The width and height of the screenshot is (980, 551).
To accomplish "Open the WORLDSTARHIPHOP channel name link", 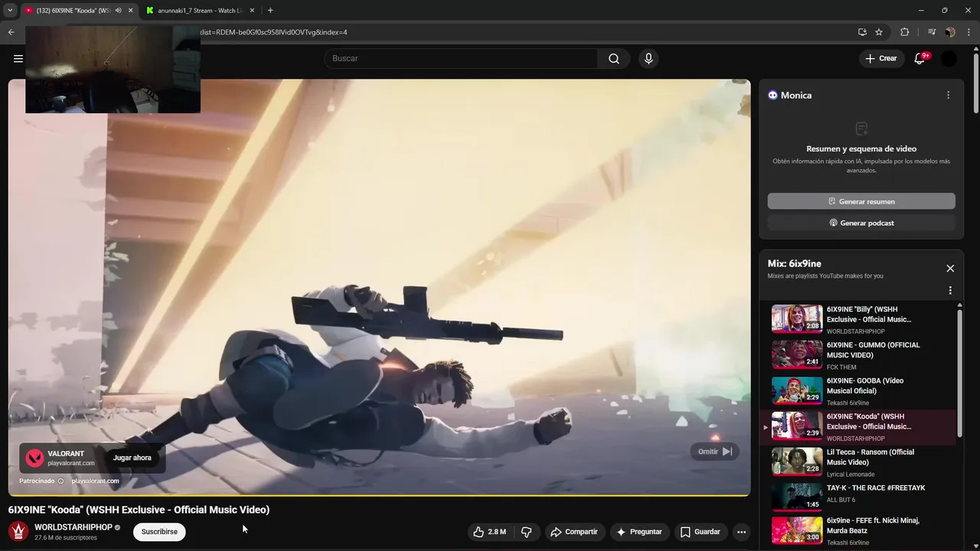I will [73, 527].
